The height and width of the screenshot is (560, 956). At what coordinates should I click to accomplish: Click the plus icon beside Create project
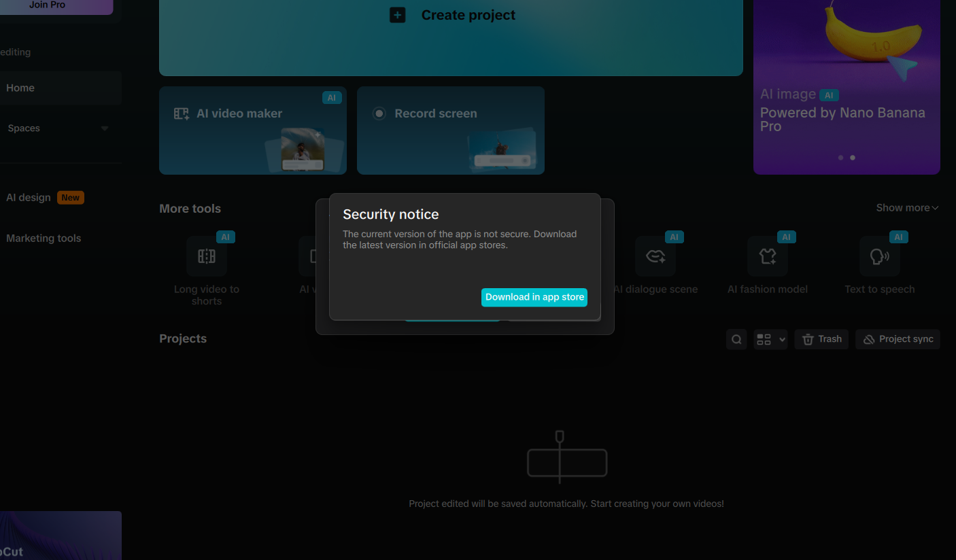398,15
